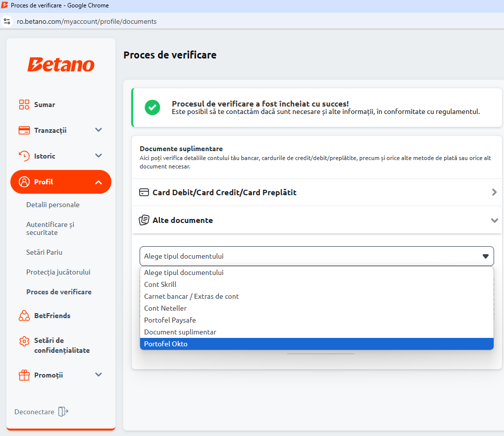Select Document suplimentar option

(x=316, y=332)
